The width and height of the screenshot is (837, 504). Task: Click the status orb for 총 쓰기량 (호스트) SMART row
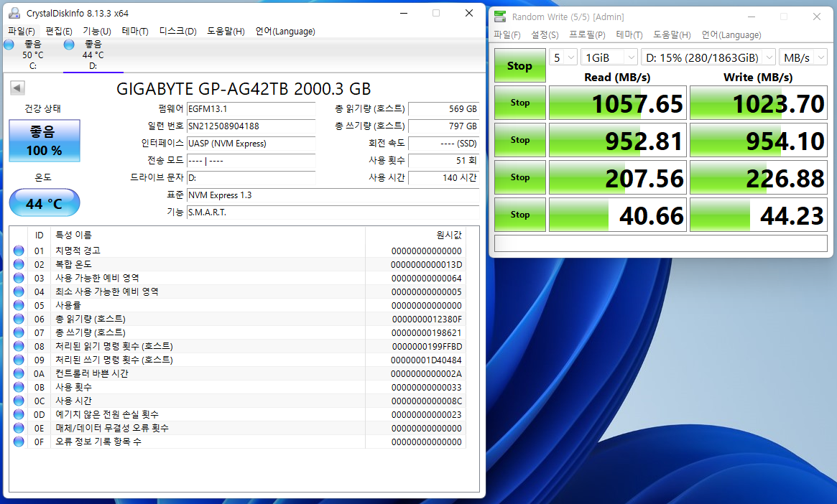(x=19, y=332)
